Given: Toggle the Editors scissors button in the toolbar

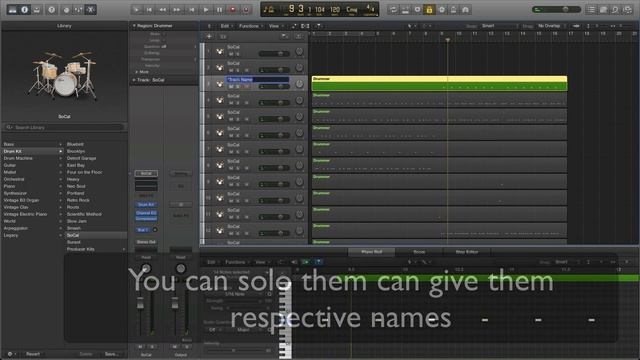Looking at the screenshot, I should (x=91, y=9).
